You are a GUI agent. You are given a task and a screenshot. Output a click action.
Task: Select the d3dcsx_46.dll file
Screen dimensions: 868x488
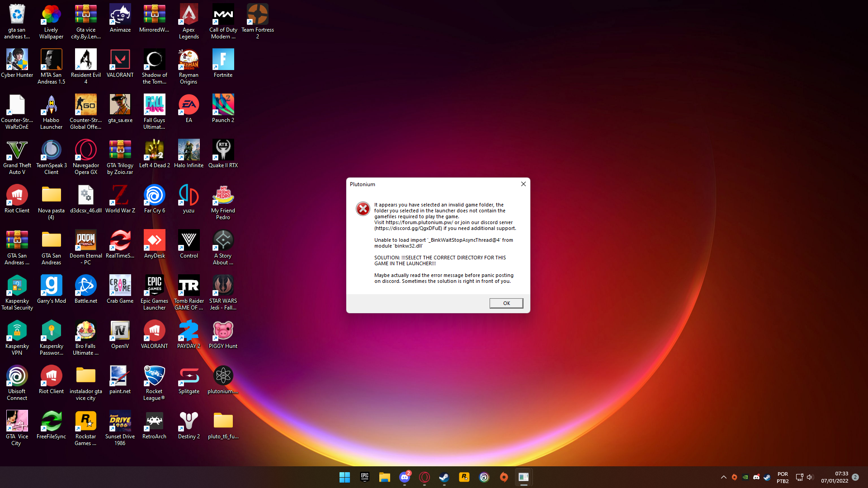click(x=86, y=199)
